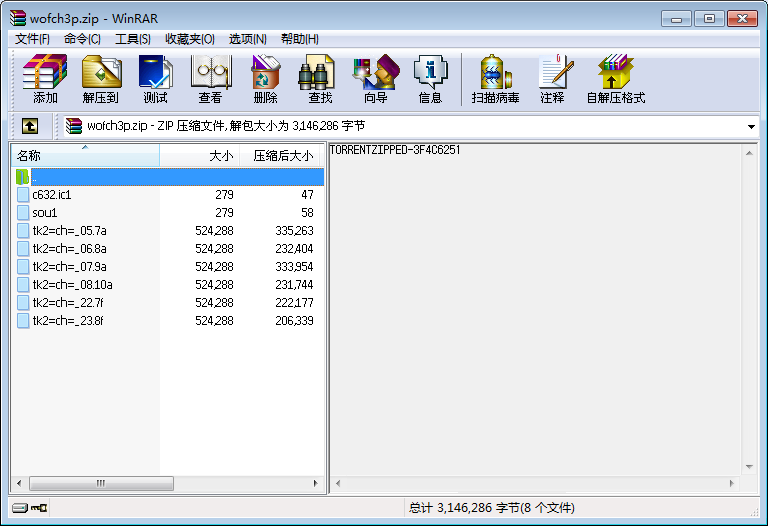Open the 收藏夹(O) menu
This screenshot has height=526, width=768.
click(x=190, y=39)
